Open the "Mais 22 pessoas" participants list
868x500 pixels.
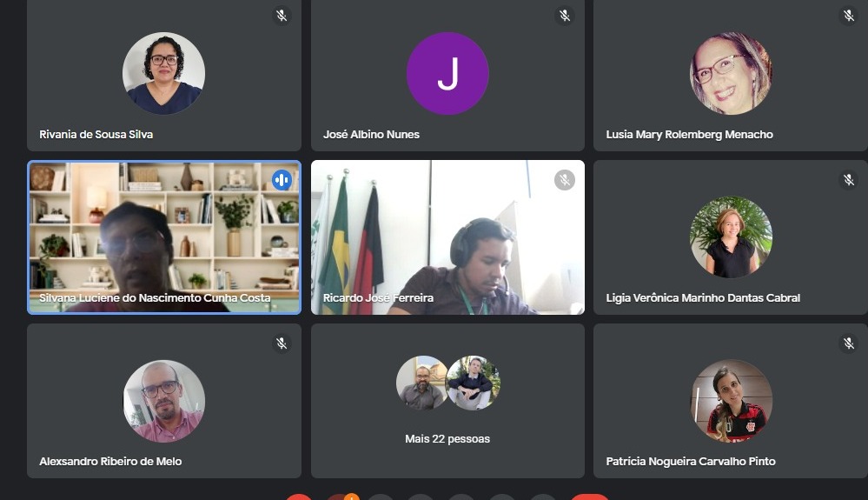(447, 439)
